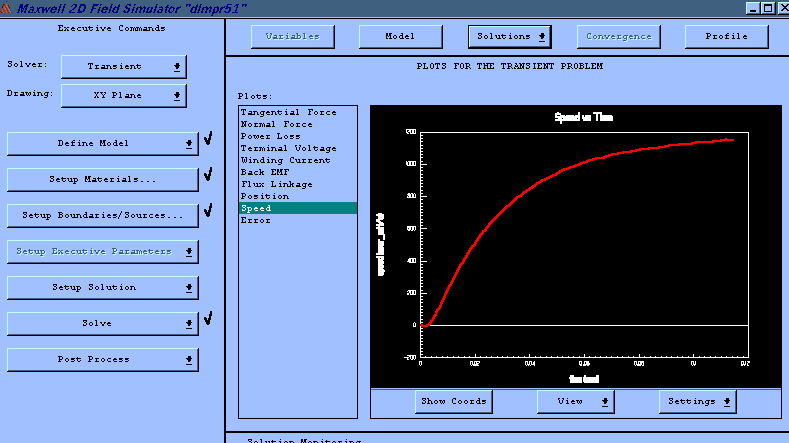Open the Solve menu
Viewport: 789px width, 443px height.
click(103, 324)
